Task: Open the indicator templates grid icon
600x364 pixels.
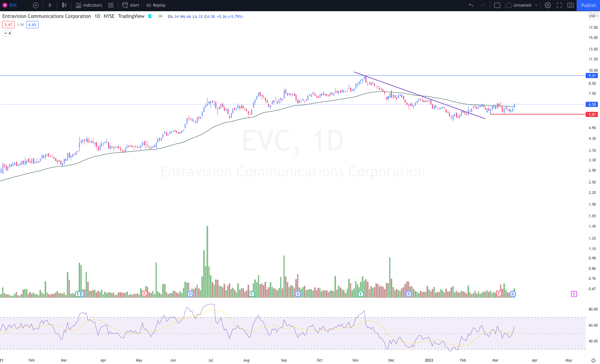Action: tap(111, 5)
